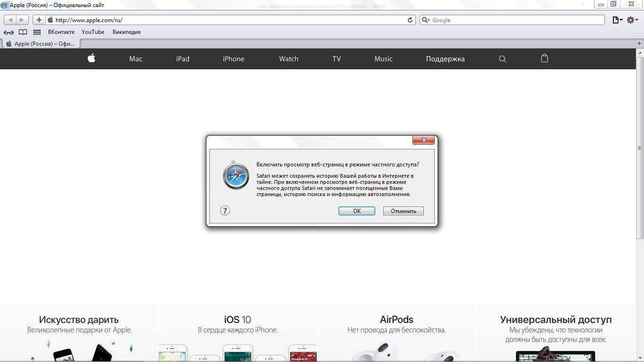The width and height of the screenshot is (644, 362).
Task: Open the iPhone section in the navigation
Action: point(233,59)
